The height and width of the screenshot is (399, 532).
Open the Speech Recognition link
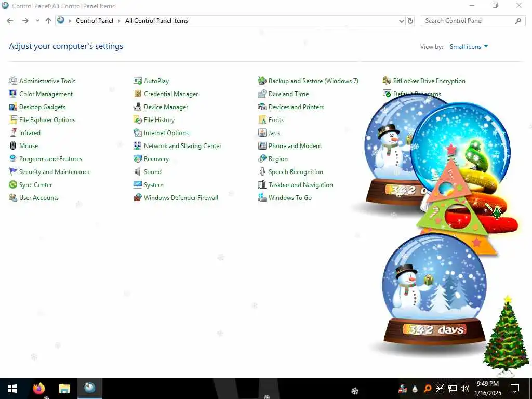coord(296,172)
